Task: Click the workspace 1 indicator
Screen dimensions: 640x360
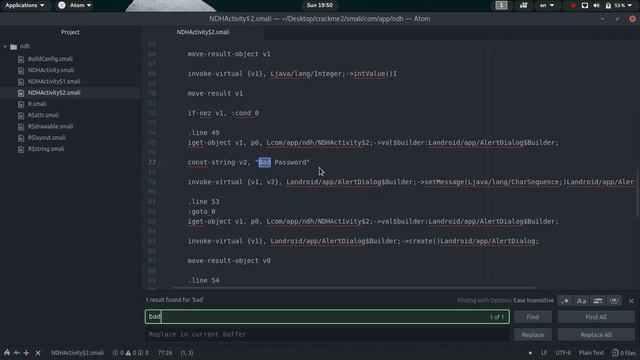Action: coord(501,5)
